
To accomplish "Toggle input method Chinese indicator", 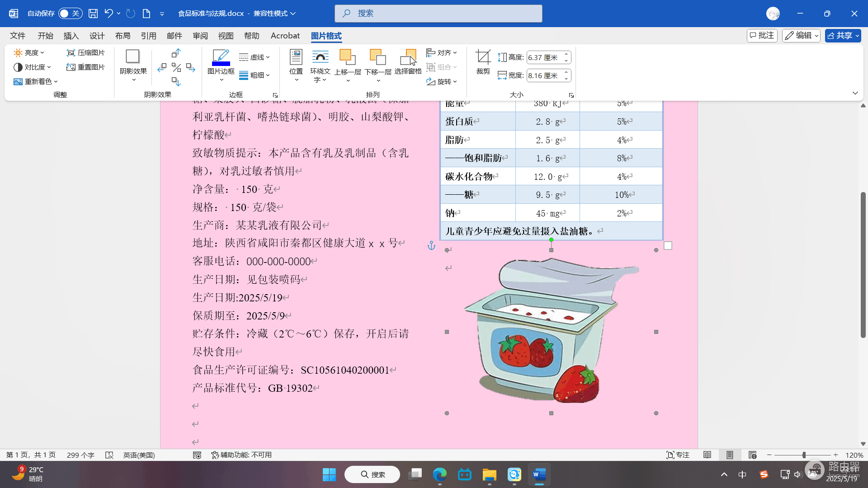I will pos(742,474).
